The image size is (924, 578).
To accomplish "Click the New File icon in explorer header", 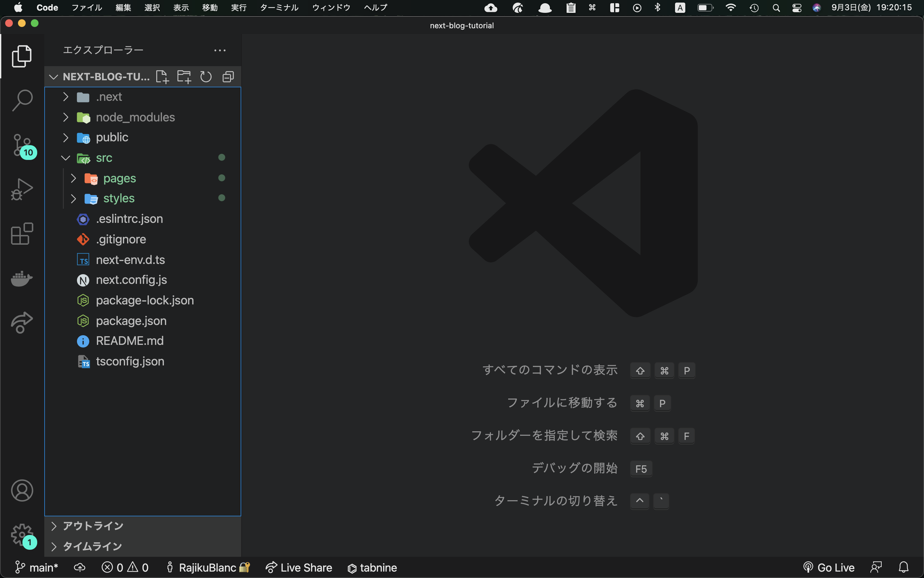I will tap(162, 77).
